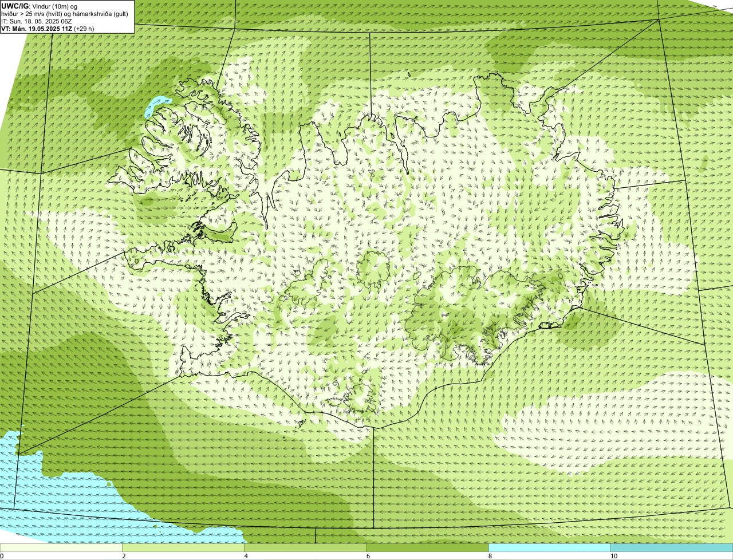Click the 6–8 m/s dark green legend swatch

(427, 548)
